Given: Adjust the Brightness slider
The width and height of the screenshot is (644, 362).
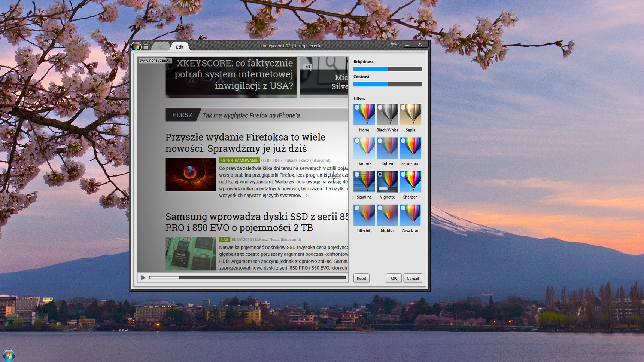Looking at the screenshot, I should [388, 69].
